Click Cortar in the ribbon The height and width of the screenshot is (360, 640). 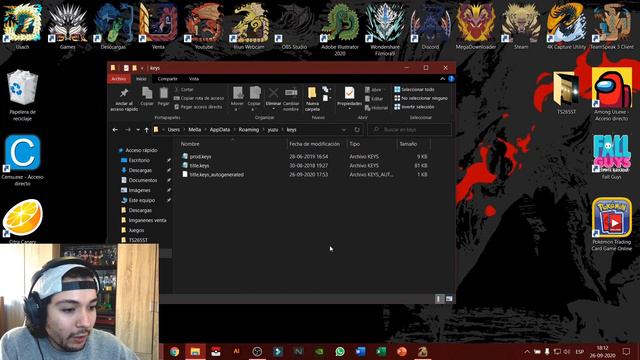pos(184,89)
